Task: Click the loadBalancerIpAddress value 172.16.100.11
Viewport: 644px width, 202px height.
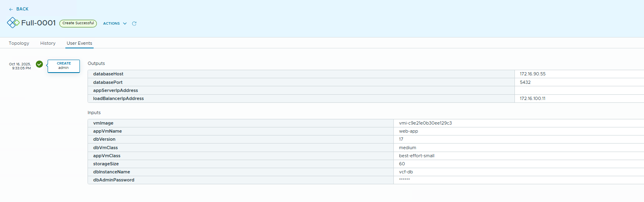Action: click(x=532, y=98)
